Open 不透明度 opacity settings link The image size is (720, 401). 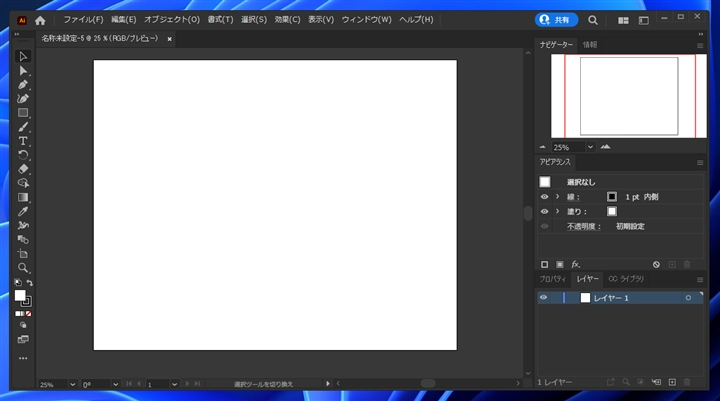tap(584, 226)
